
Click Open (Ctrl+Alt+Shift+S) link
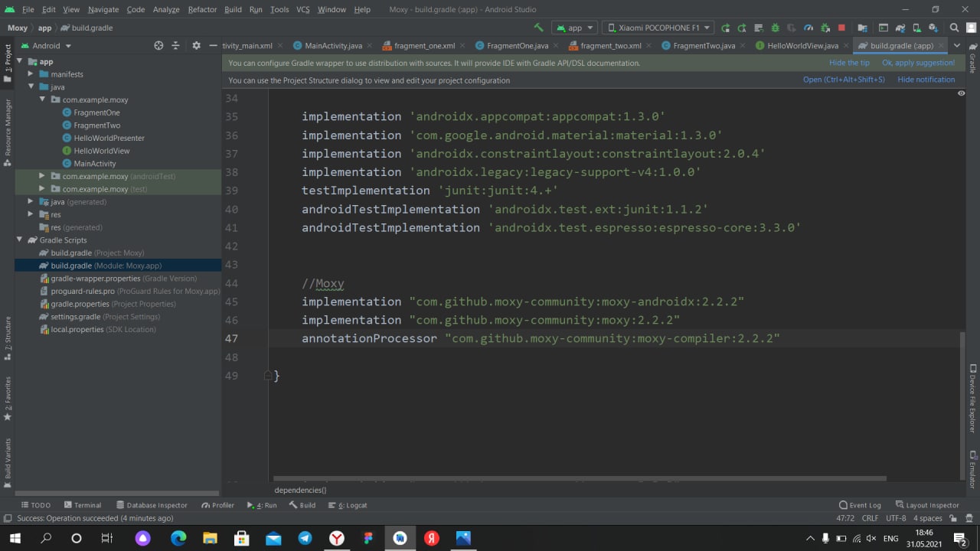click(x=844, y=80)
